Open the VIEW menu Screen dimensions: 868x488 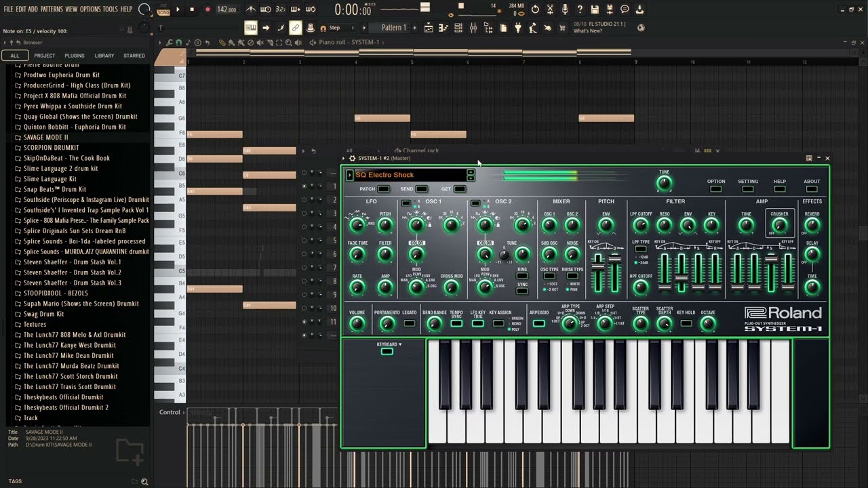click(71, 9)
